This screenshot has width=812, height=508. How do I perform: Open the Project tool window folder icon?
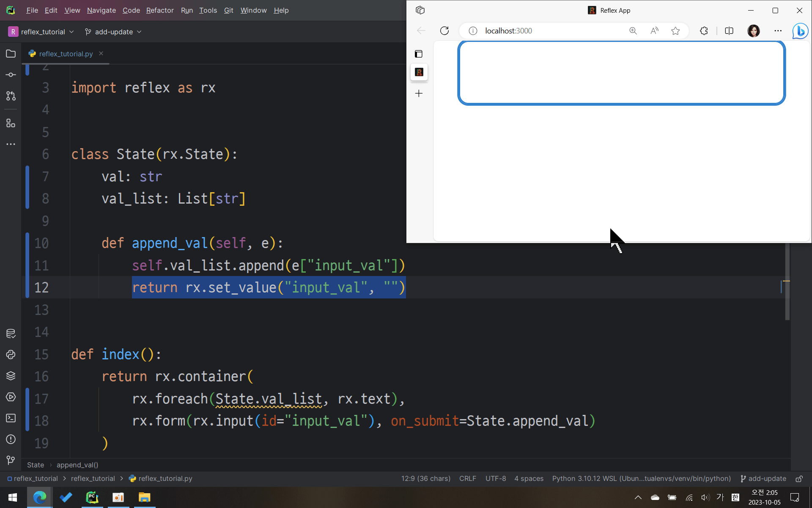click(11, 54)
